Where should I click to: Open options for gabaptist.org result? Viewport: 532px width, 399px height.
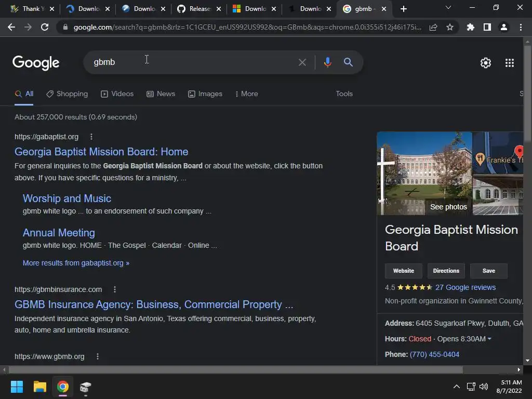click(x=91, y=137)
